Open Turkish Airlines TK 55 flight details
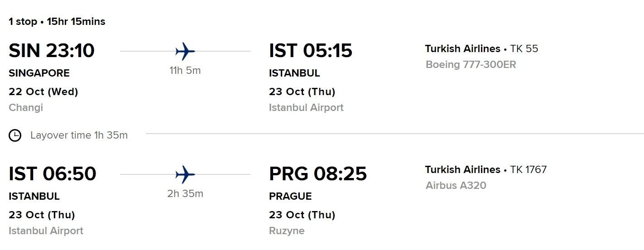The height and width of the screenshot is (250, 644). (x=481, y=49)
